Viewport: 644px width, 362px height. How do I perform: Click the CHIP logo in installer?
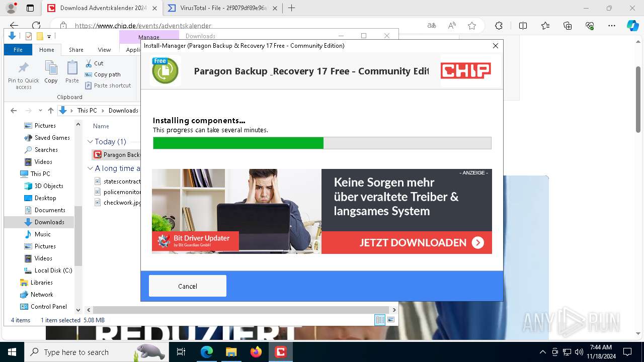pos(466,71)
